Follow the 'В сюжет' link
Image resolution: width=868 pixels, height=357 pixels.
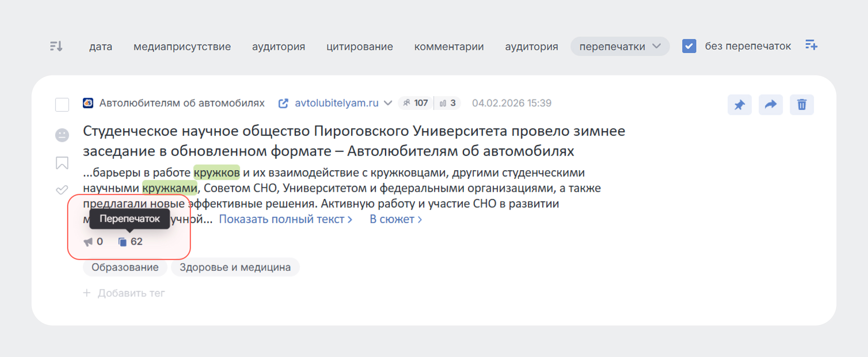point(395,219)
